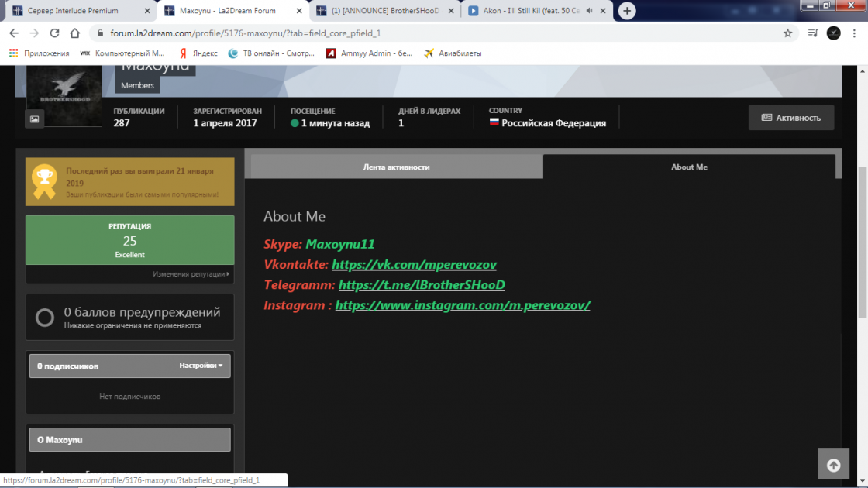This screenshot has width=868, height=488.
Task: Switch to Лента активности tab
Action: pyautogui.click(x=396, y=167)
